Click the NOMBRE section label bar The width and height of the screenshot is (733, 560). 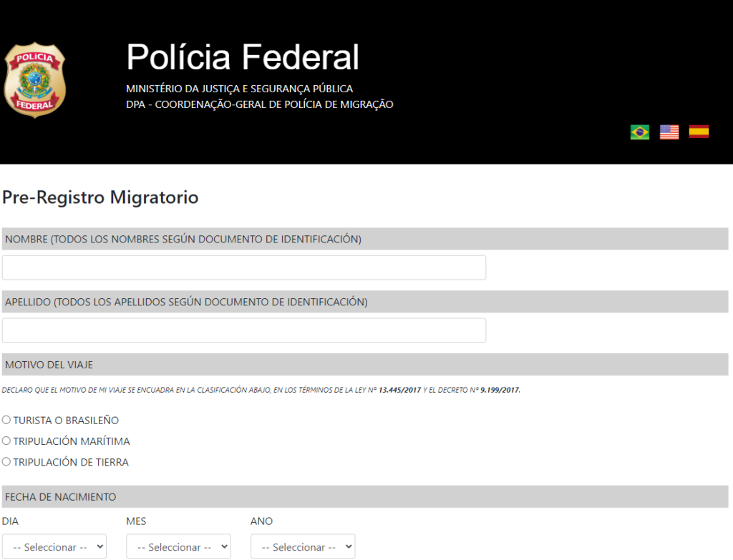point(365,239)
